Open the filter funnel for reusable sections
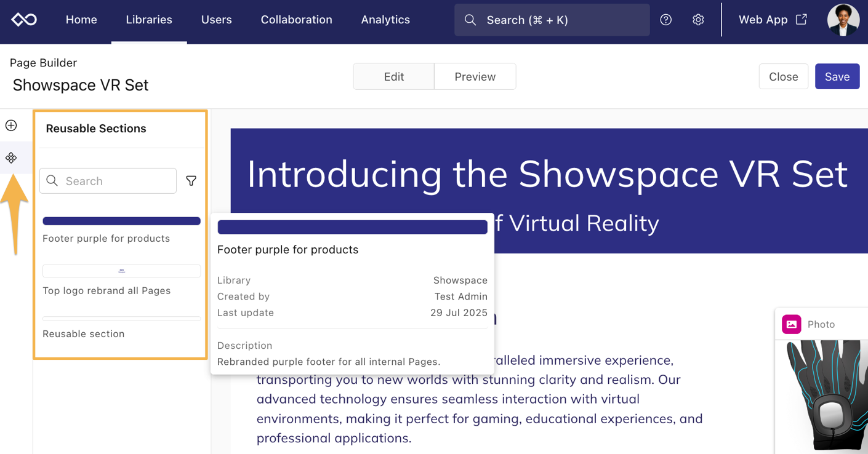This screenshot has height=454, width=868. (x=191, y=181)
